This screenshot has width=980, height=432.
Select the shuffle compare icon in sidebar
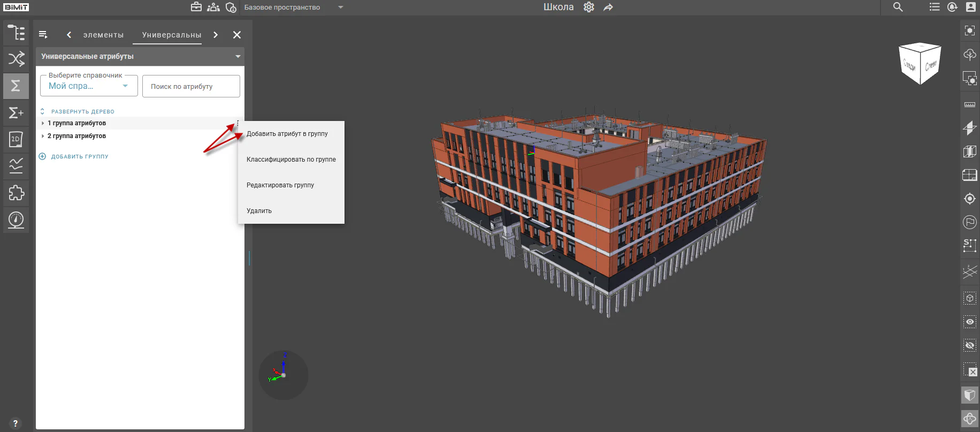pos(16,58)
